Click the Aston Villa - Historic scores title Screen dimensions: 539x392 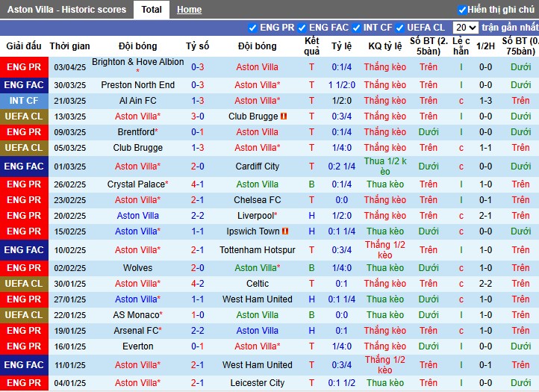[x=66, y=9]
